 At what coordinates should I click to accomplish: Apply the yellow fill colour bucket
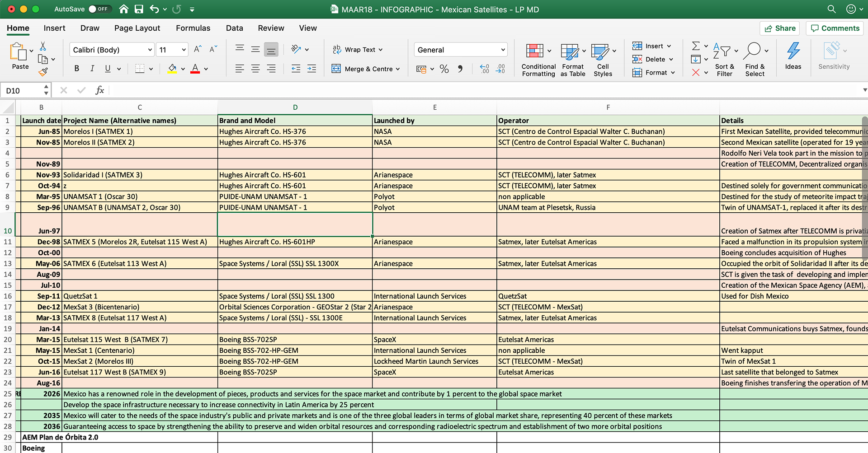click(x=172, y=69)
